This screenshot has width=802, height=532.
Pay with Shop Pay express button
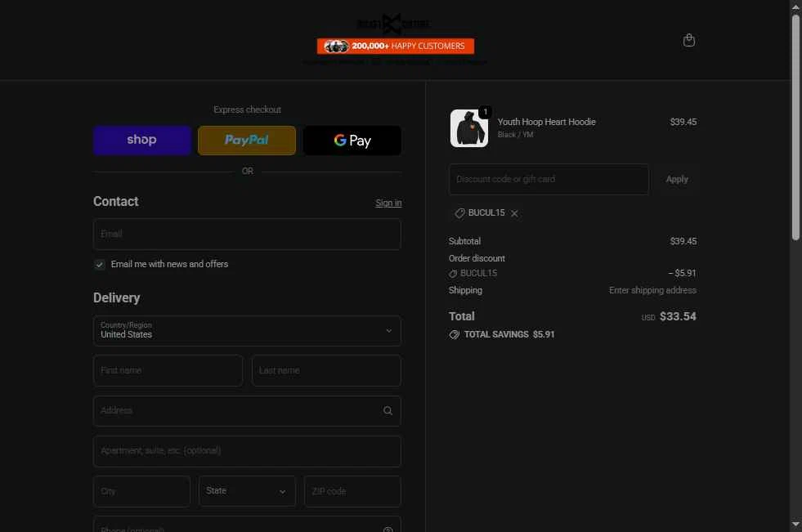pos(142,141)
